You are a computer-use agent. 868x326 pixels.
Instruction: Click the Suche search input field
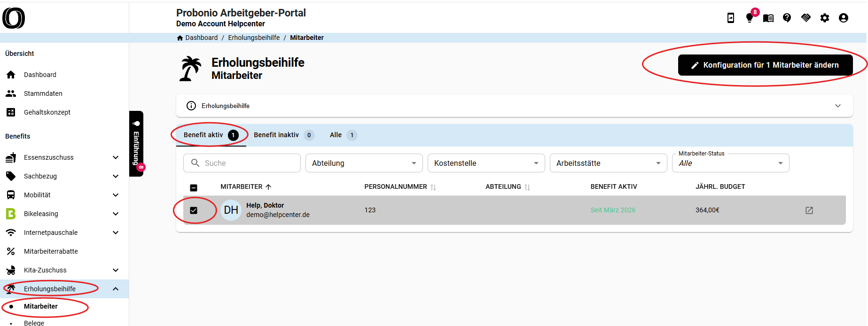coord(242,163)
